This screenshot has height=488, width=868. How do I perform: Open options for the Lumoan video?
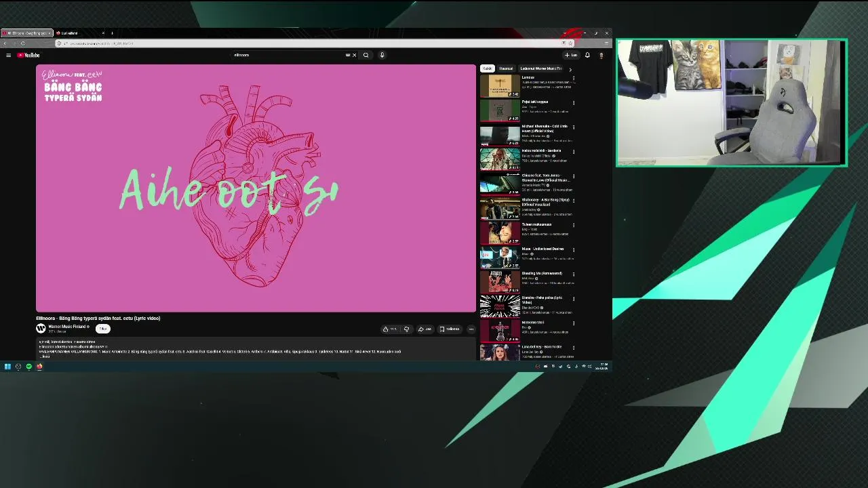[x=574, y=79]
